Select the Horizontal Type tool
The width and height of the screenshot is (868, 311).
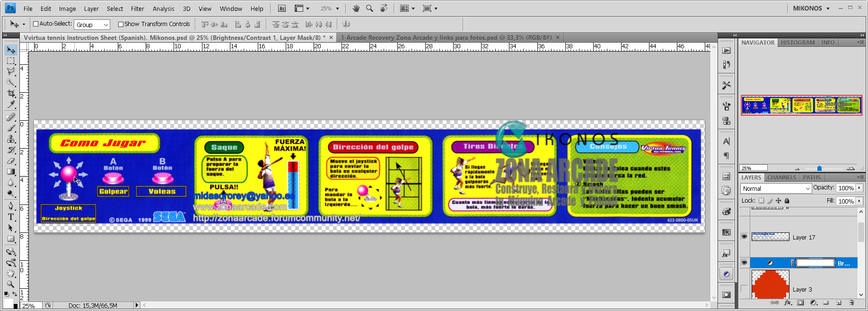[11, 217]
